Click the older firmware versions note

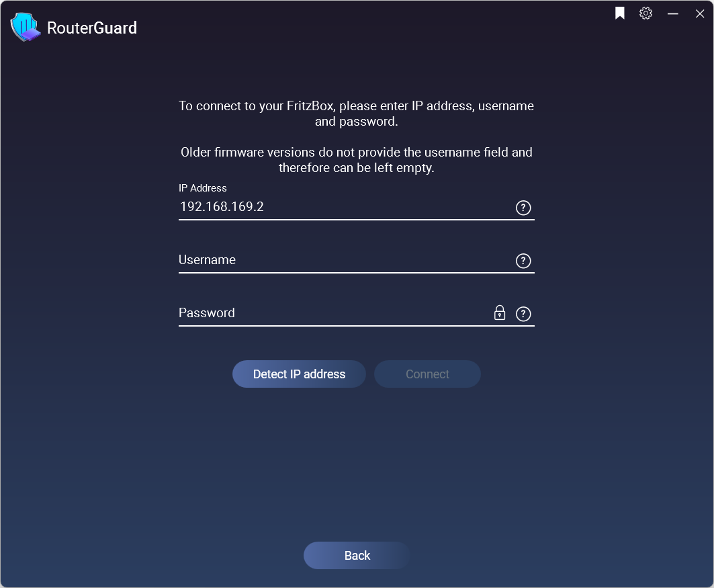tap(356, 160)
